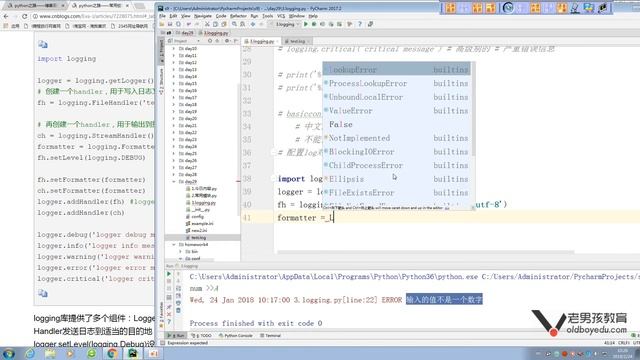Click the scroll-from-source target icon in project panel
The height and width of the screenshot is (360, 640).
click(210, 41)
